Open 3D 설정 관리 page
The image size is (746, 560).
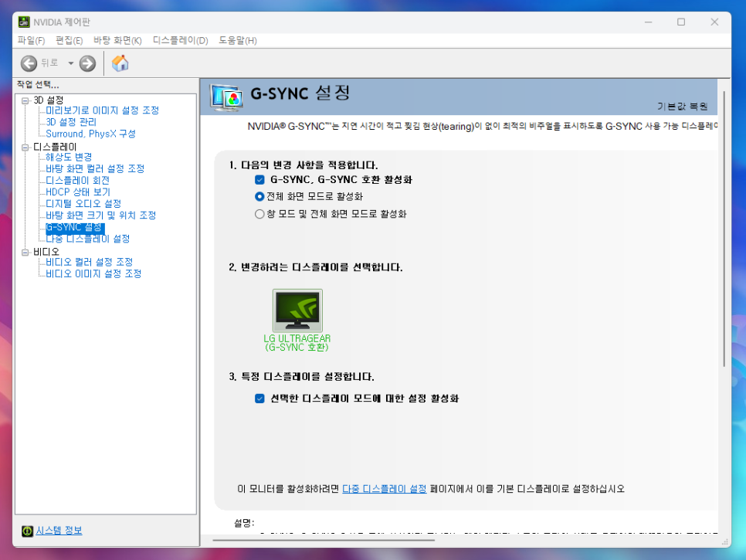[71, 122]
